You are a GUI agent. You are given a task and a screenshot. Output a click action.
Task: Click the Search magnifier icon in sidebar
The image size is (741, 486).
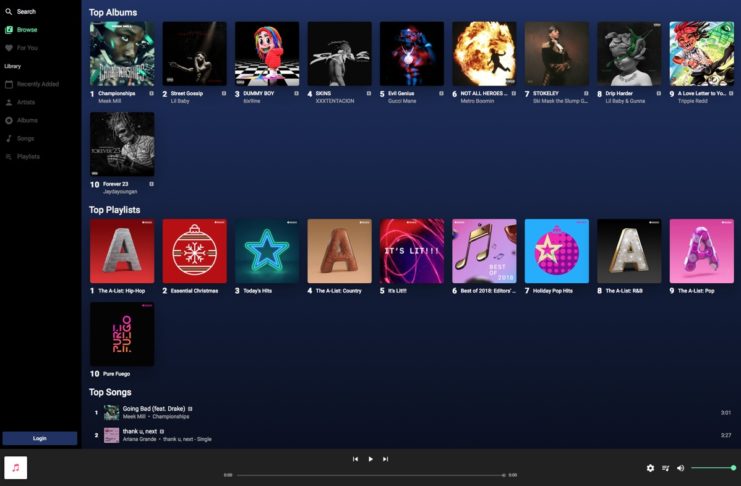pos(9,11)
